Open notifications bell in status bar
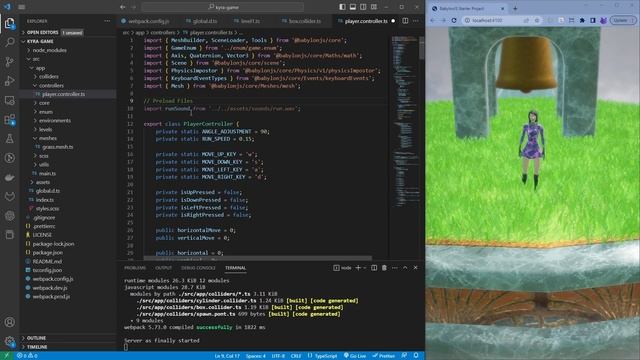Screen dimensions: 640x360 416,356
